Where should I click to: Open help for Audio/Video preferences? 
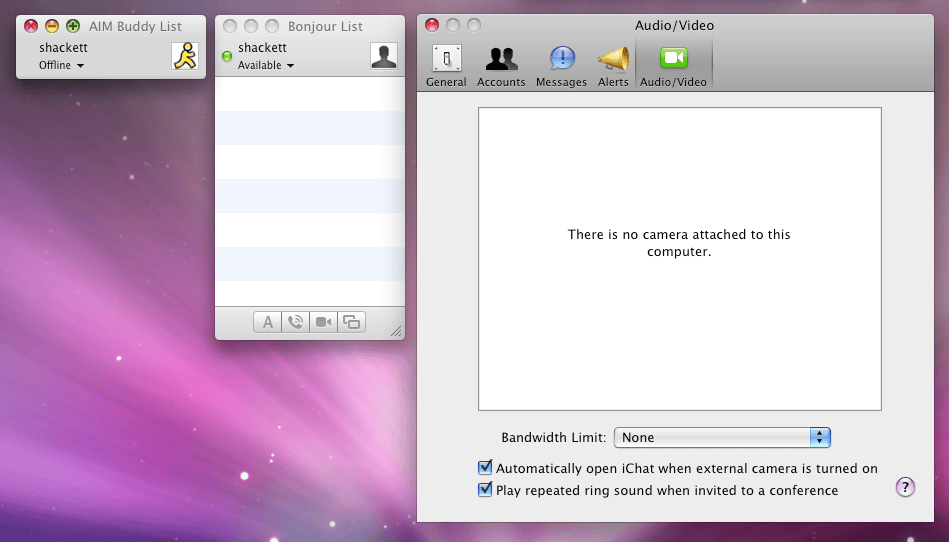tap(905, 487)
